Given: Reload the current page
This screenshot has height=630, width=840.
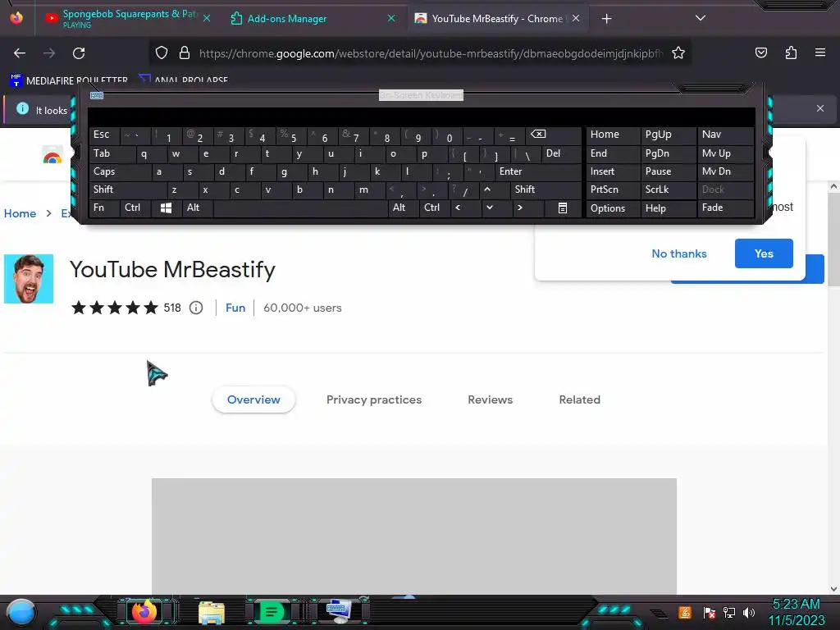Looking at the screenshot, I should pyautogui.click(x=79, y=53).
